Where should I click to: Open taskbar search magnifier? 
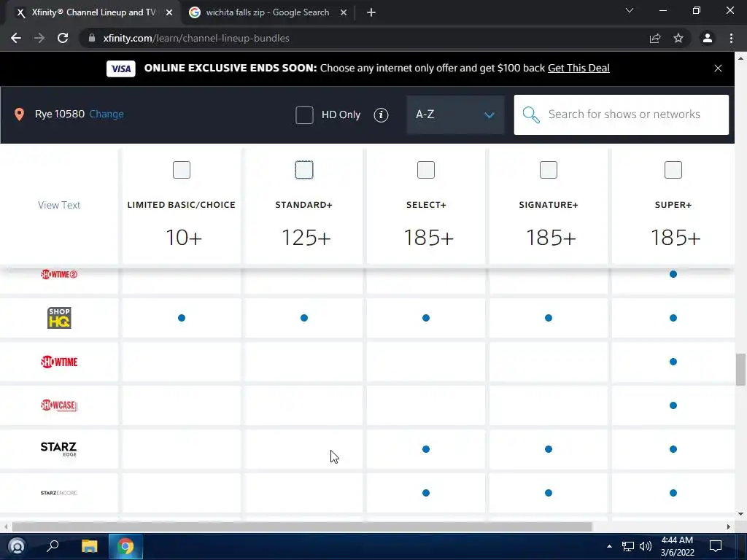53,545
